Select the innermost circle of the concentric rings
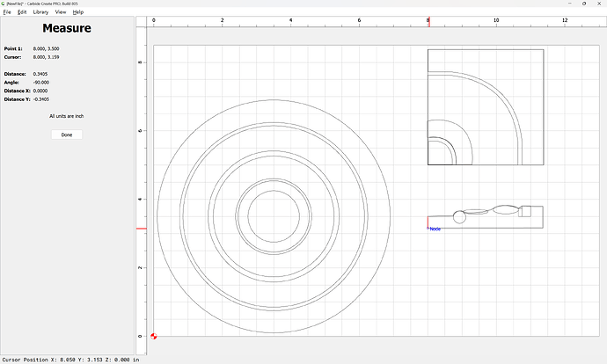 tap(274, 217)
